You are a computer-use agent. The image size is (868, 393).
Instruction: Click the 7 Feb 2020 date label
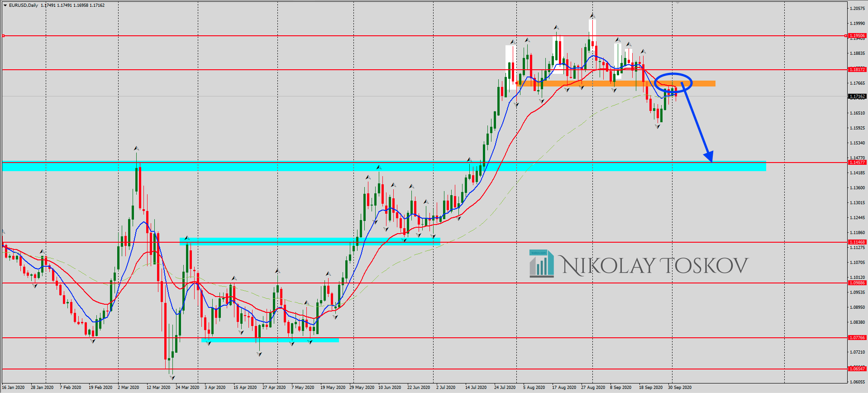tap(71, 388)
